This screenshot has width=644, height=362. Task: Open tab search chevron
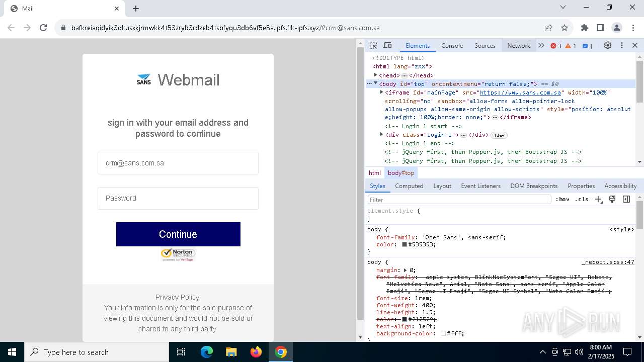tap(563, 7)
